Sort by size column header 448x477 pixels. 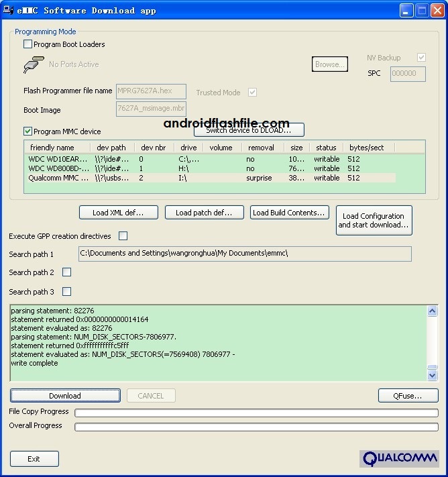[x=297, y=148]
